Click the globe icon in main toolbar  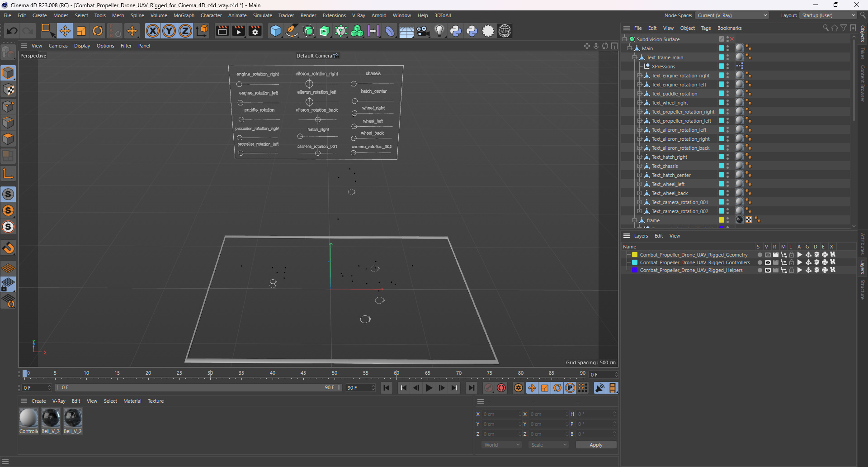click(505, 31)
